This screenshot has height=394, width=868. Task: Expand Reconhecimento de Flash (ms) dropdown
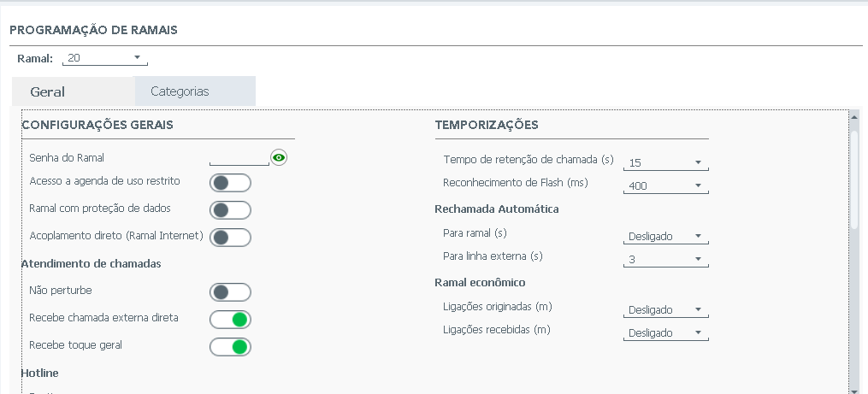click(666, 186)
